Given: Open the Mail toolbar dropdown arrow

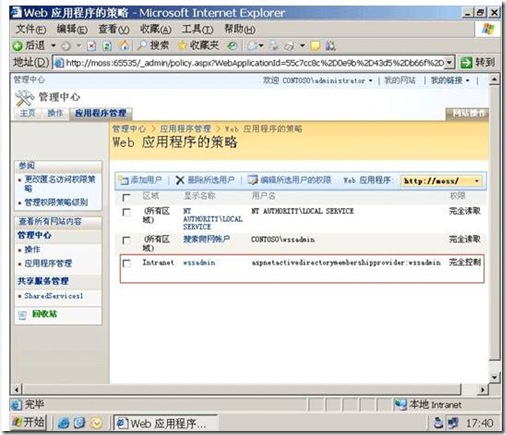Looking at the screenshot, I should click(261, 45).
